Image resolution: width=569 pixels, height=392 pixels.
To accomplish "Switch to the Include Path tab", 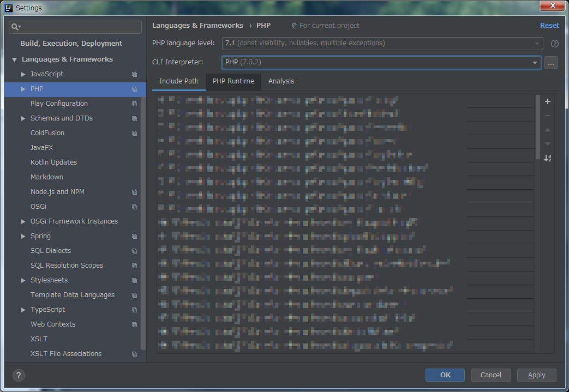I will 179,81.
